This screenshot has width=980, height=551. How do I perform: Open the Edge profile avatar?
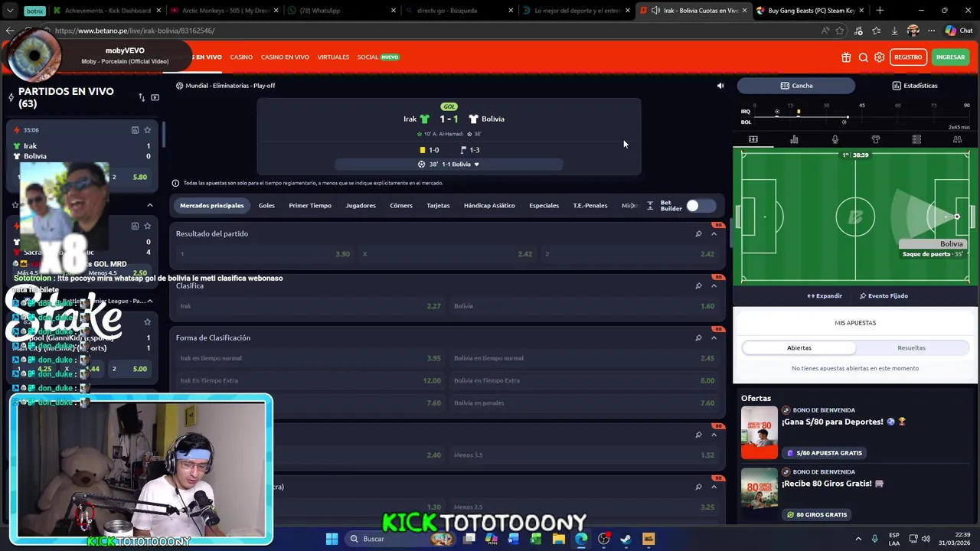tap(913, 31)
